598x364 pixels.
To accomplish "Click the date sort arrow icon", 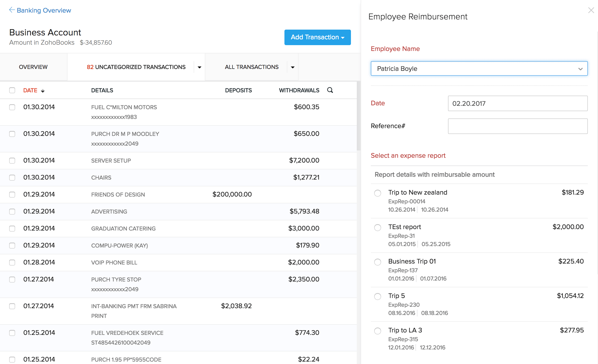I will [x=43, y=91].
